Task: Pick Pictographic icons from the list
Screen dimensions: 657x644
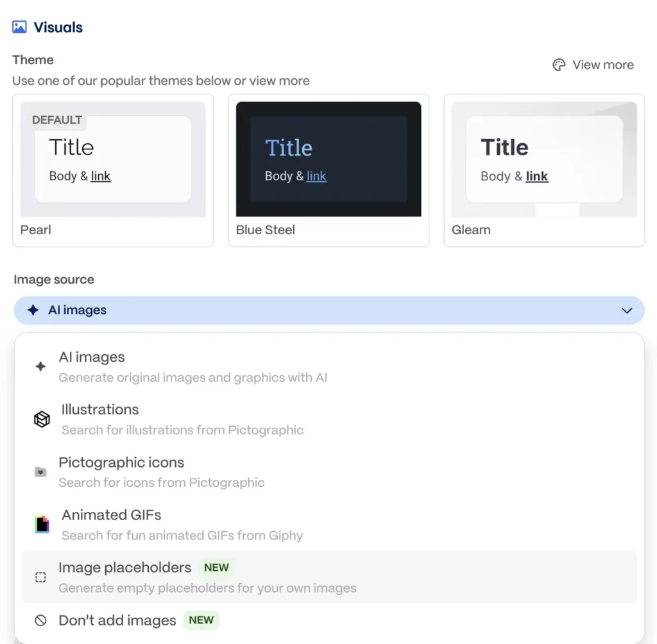Action: tap(329, 472)
